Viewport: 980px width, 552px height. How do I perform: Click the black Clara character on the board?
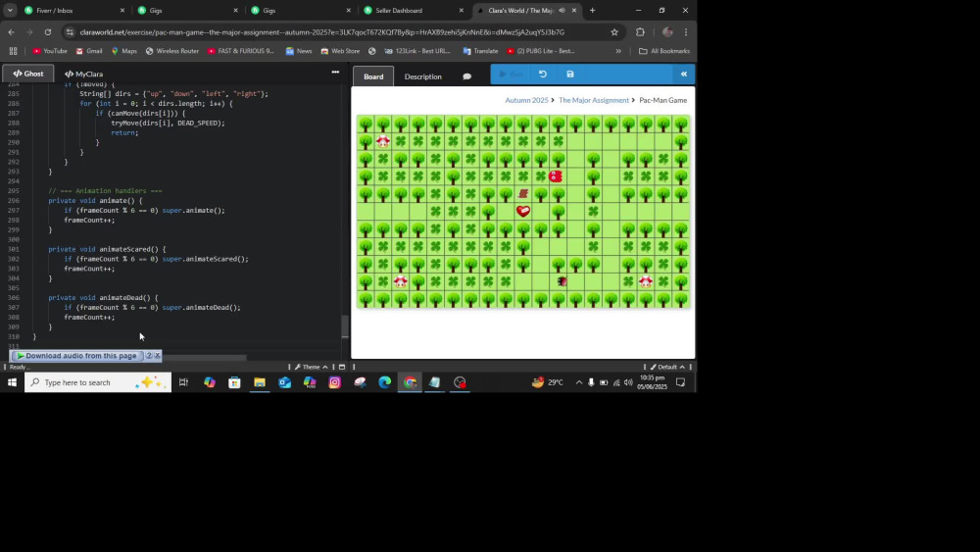562,282
